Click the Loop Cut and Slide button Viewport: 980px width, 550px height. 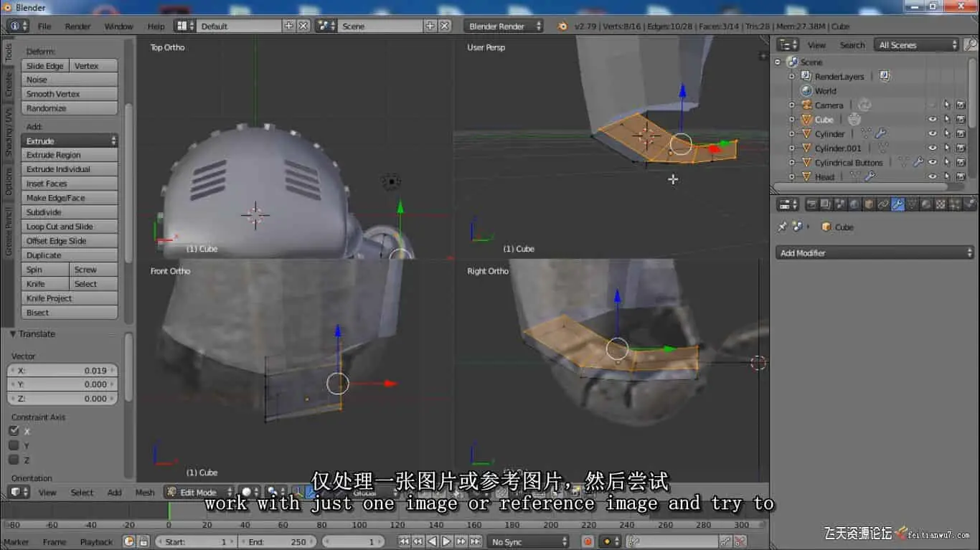[69, 227]
